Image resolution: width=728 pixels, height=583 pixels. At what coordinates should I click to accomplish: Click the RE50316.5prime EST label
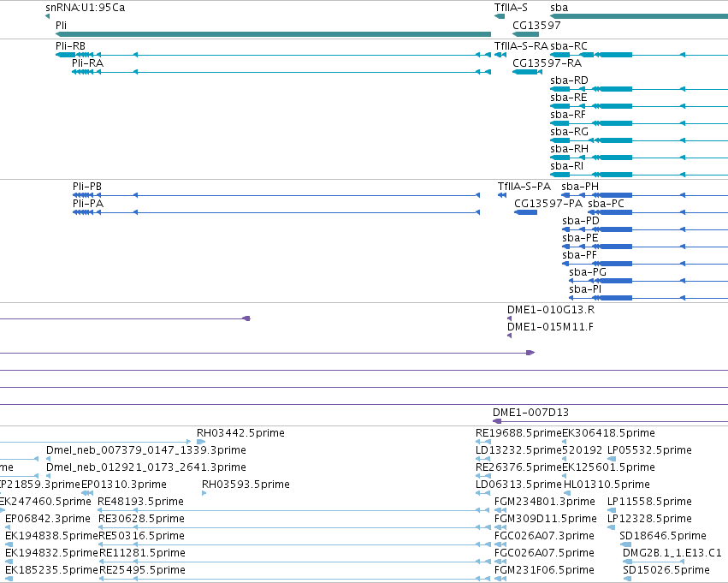coord(142,537)
